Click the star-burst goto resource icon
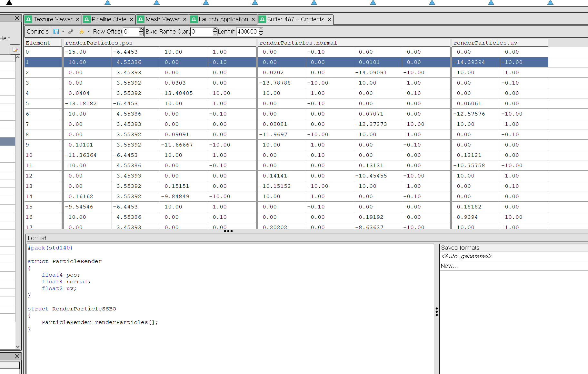The height and width of the screenshot is (374, 588). 82,31
